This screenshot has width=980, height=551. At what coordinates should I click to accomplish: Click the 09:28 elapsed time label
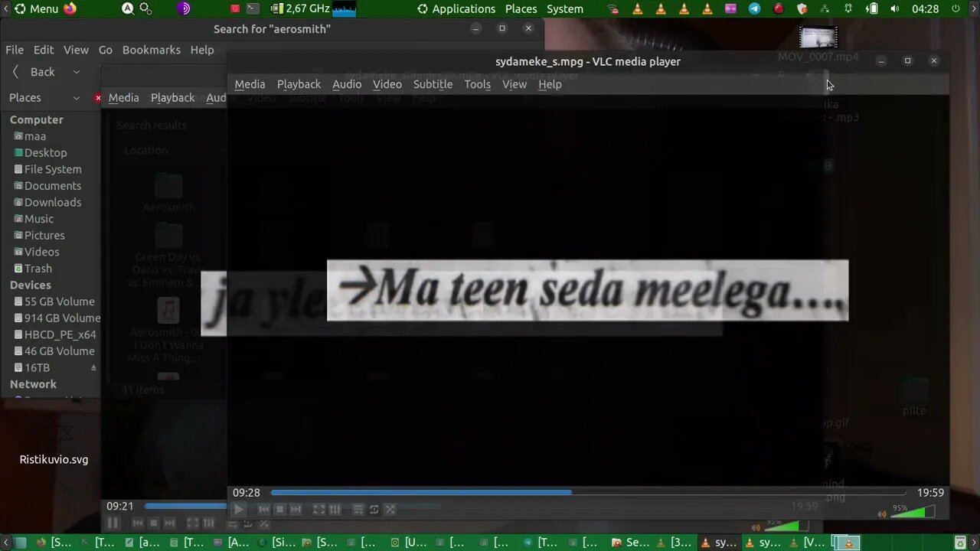(247, 493)
